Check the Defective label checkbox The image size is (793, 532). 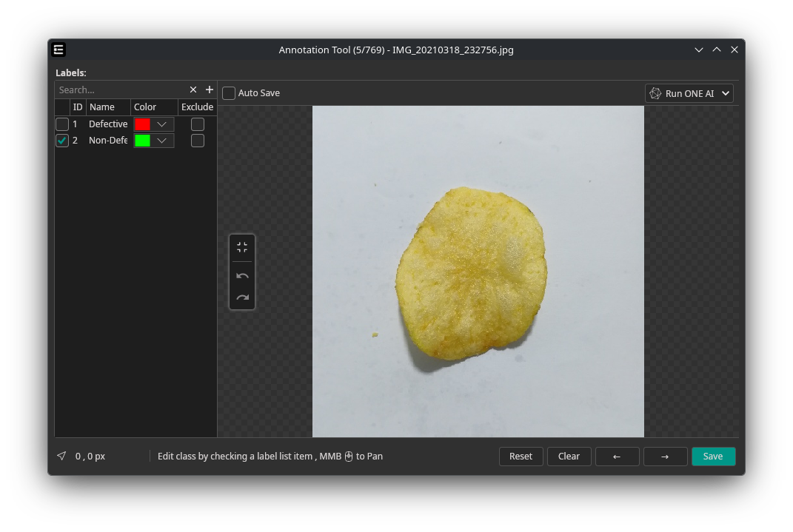(x=62, y=124)
